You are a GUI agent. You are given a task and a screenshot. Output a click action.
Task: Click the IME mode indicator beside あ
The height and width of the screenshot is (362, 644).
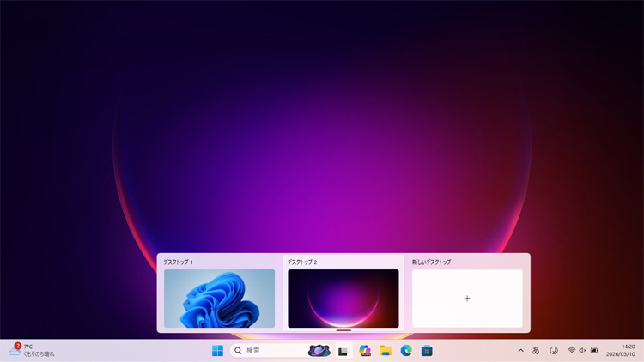[x=554, y=350]
